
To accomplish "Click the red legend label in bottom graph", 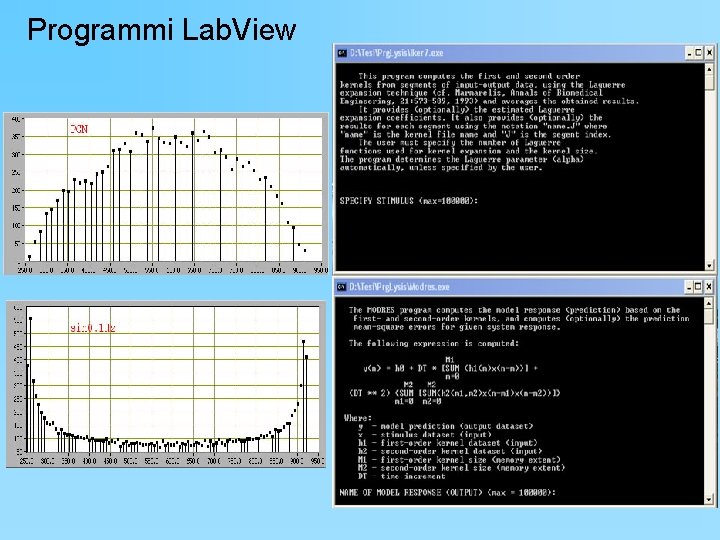I will coord(93,328).
